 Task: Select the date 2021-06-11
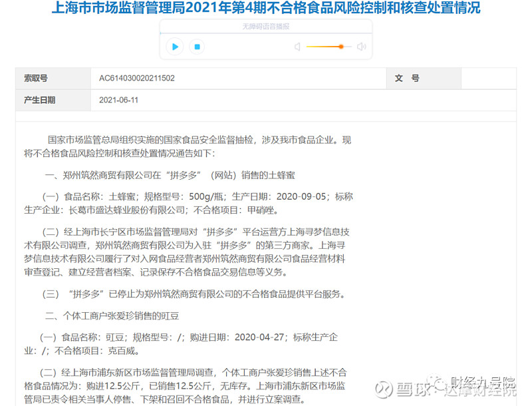119,100
